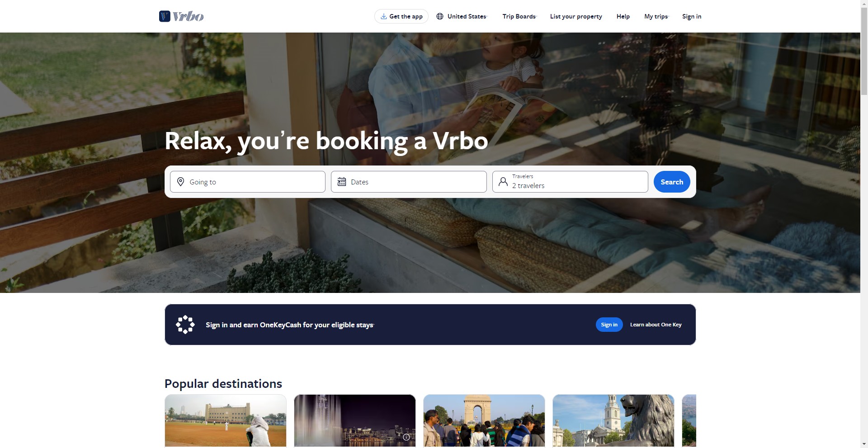Viewport: 868px width, 448px height.
Task: Click the download icon in Get the app
Action: [x=383, y=16]
